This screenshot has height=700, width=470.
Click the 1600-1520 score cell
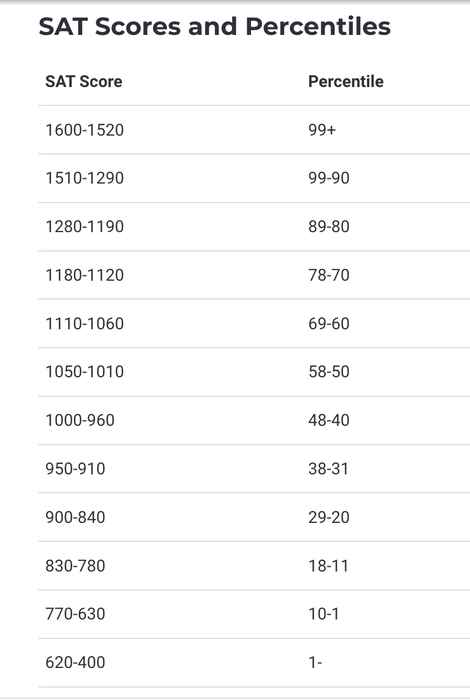[x=85, y=130]
